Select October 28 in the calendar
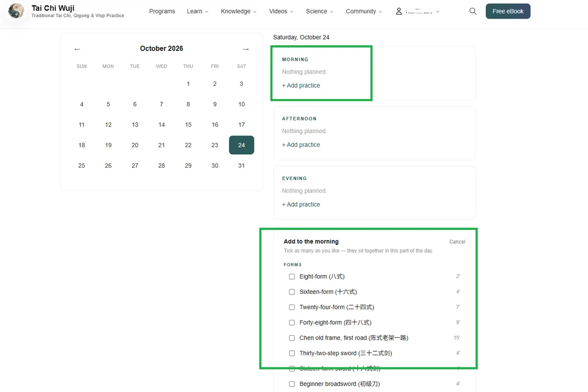 click(x=162, y=166)
